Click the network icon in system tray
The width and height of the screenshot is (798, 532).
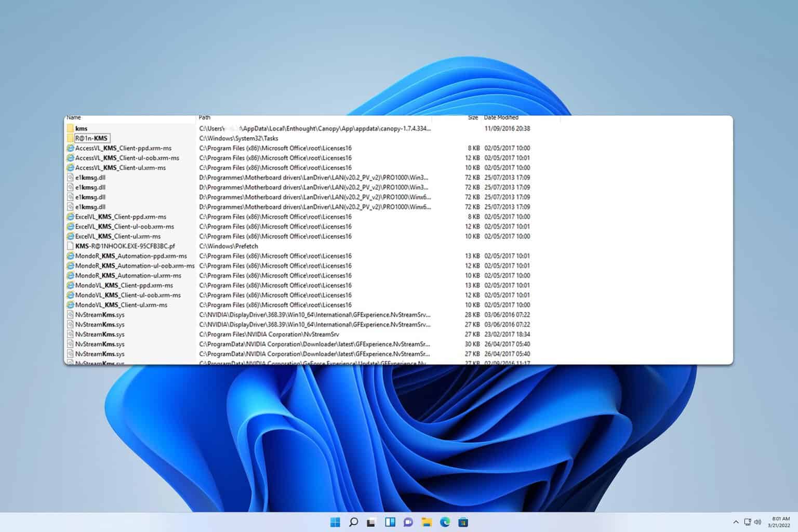click(747, 522)
